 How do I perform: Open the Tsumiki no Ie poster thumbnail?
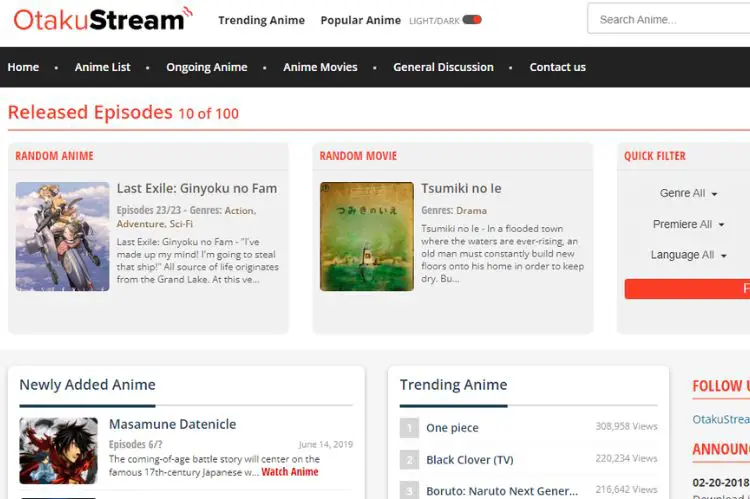pos(367,236)
